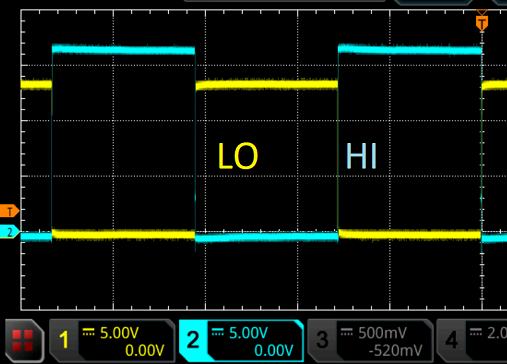
Task: Open channel 1 5.00V scale setting
Action: 119,333
